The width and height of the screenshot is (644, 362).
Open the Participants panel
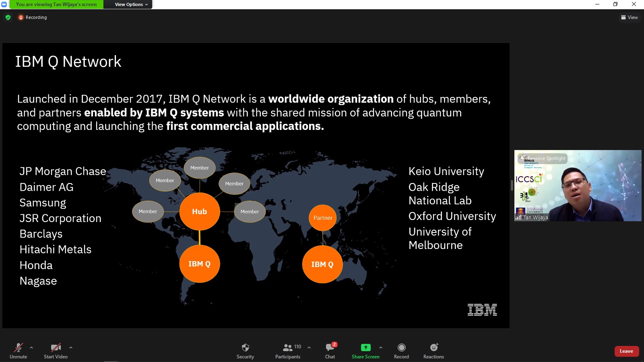(288, 351)
